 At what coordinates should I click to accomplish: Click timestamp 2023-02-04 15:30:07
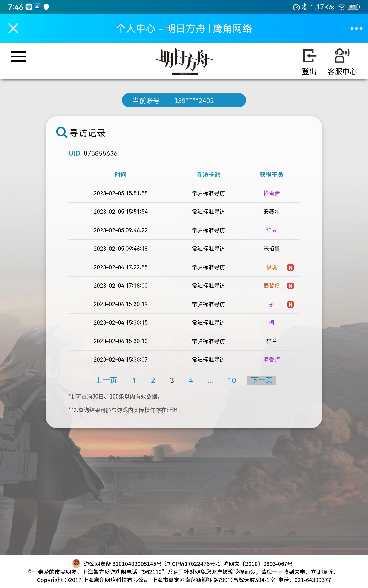coord(121,359)
